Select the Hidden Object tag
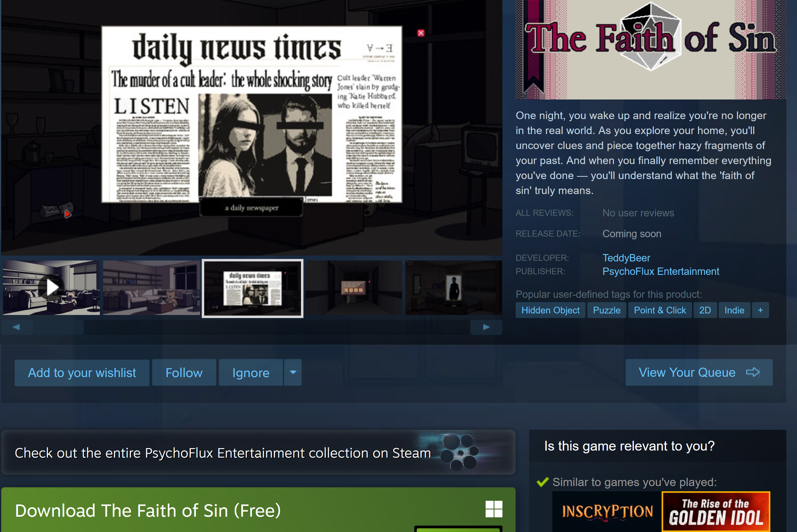This screenshot has width=797, height=532. [550, 310]
